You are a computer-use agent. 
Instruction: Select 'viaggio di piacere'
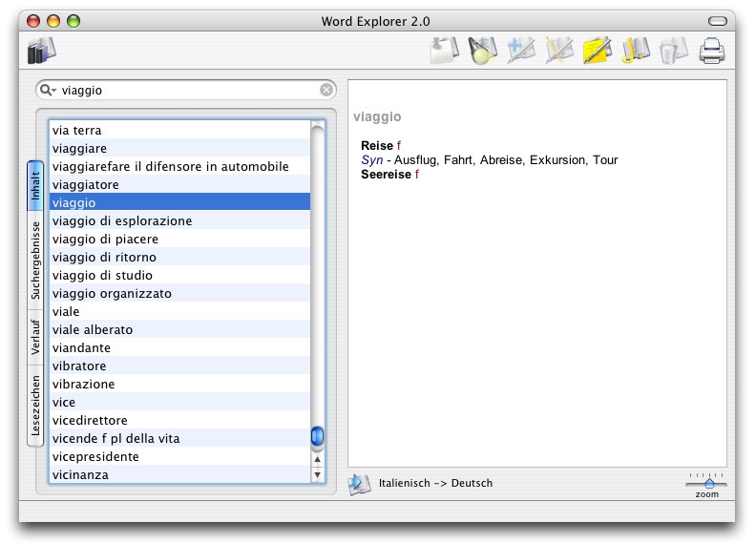tap(179, 239)
